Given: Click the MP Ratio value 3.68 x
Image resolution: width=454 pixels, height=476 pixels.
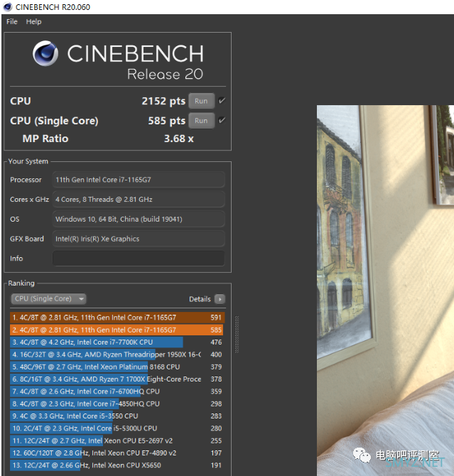Looking at the screenshot, I should (x=178, y=139).
